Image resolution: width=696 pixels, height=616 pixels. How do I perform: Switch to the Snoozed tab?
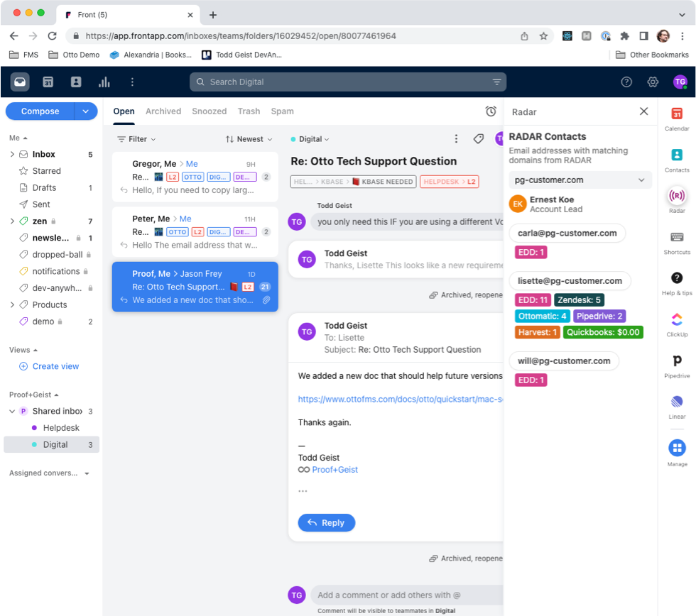209,111
